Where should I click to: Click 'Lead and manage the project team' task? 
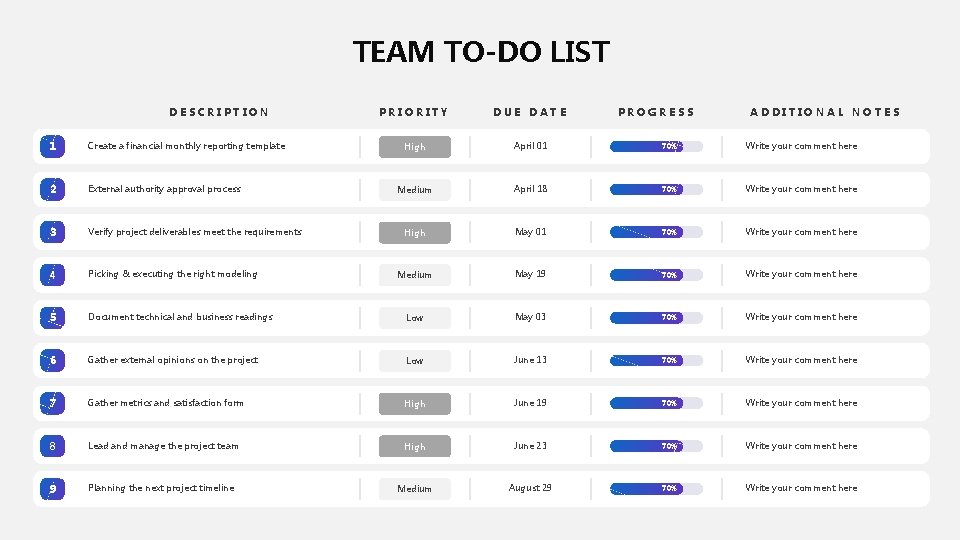click(x=163, y=446)
